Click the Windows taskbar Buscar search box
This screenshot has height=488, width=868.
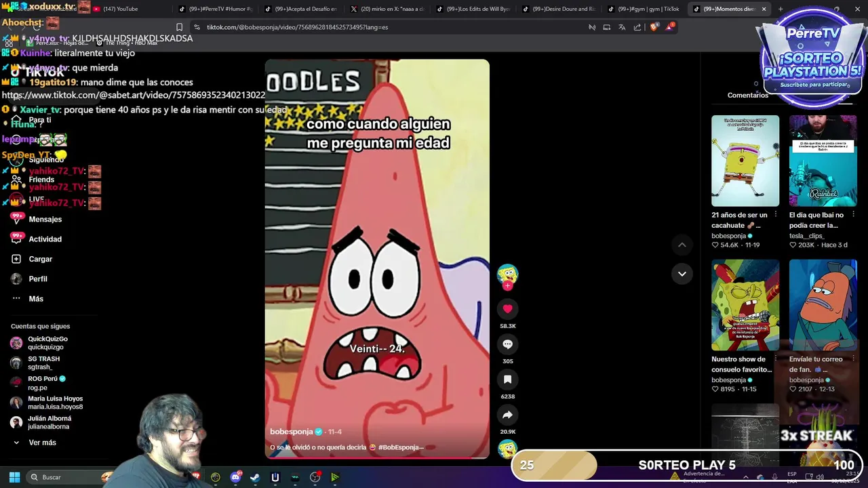click(x=68, y=477)
